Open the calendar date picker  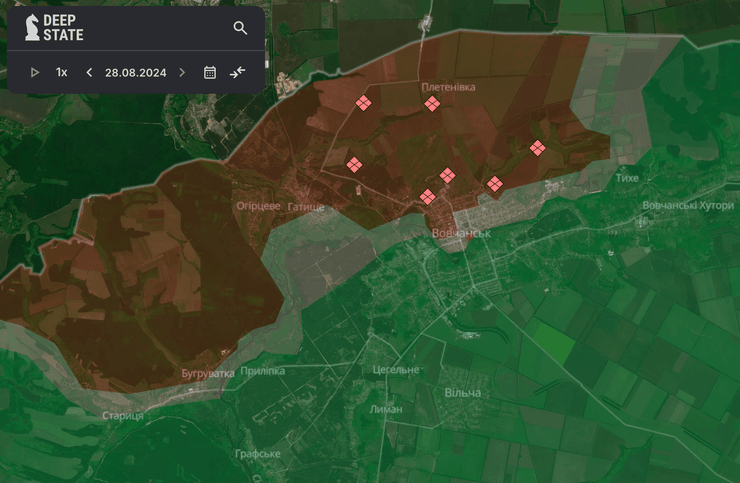click(x=210, y=72)
